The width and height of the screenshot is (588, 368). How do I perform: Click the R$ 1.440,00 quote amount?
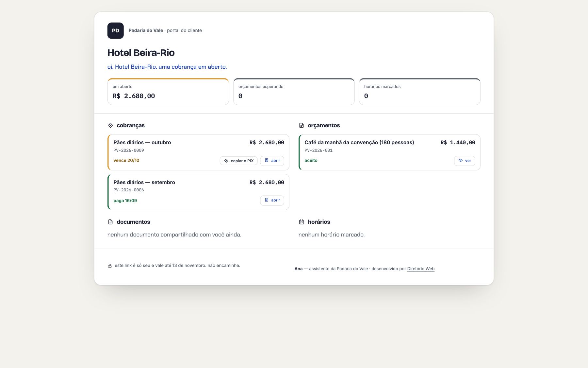click(458, 142)
